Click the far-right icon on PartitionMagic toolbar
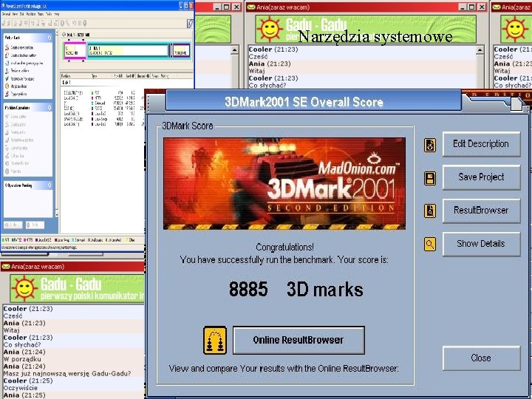This screenshot has height=399, width=532. (190, 23)
